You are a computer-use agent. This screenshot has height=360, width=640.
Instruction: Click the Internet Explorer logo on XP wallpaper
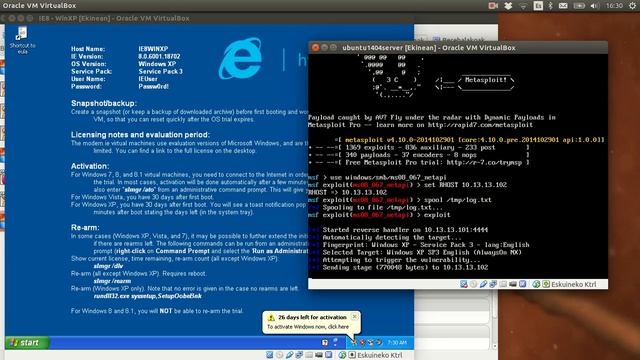tap(241, 58)
